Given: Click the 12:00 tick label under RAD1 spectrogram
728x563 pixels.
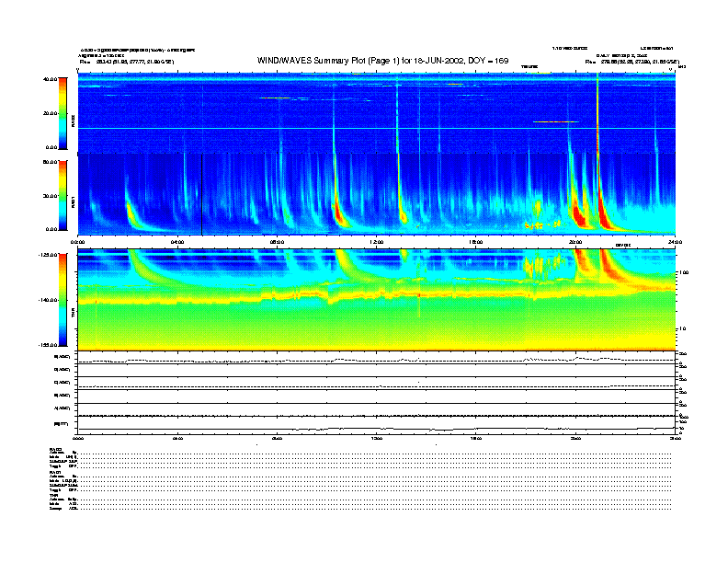Looking at the screenshot, I should point(377,242).
